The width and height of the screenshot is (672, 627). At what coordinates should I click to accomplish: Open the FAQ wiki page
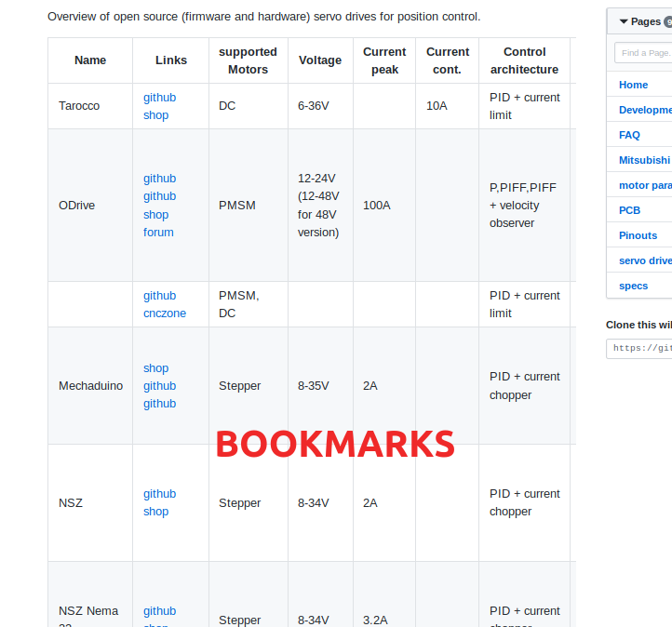[629, 135]
